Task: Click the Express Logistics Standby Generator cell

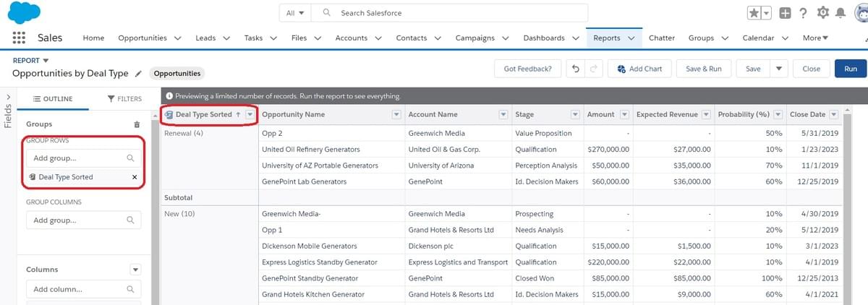Action: [x=331, y=262]
